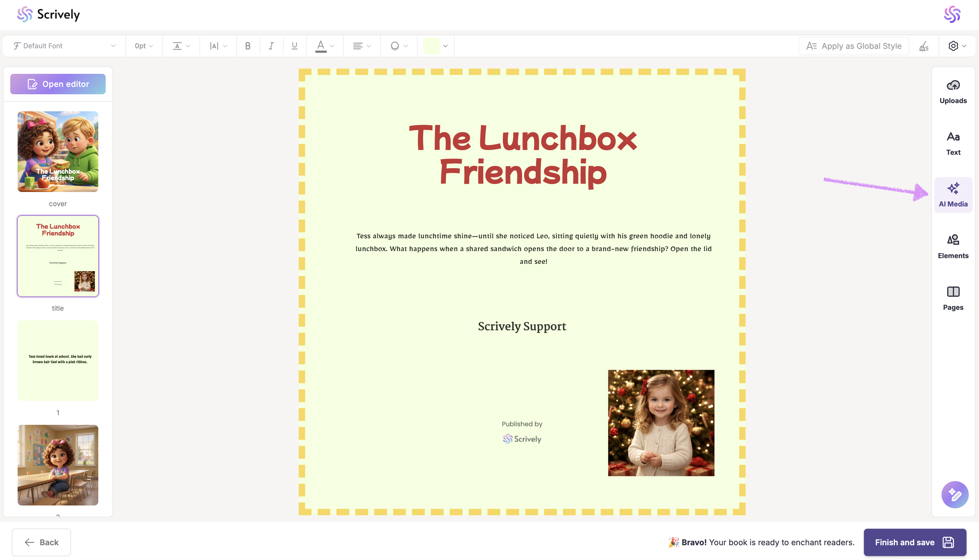Click Finish and save
The image size is (979, 560).
pos(915,542)
